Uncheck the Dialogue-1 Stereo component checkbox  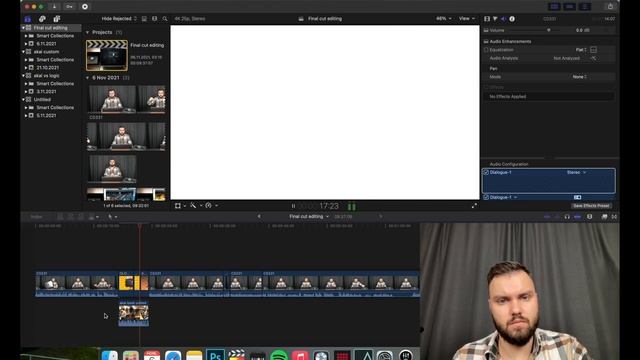point(486,173)
